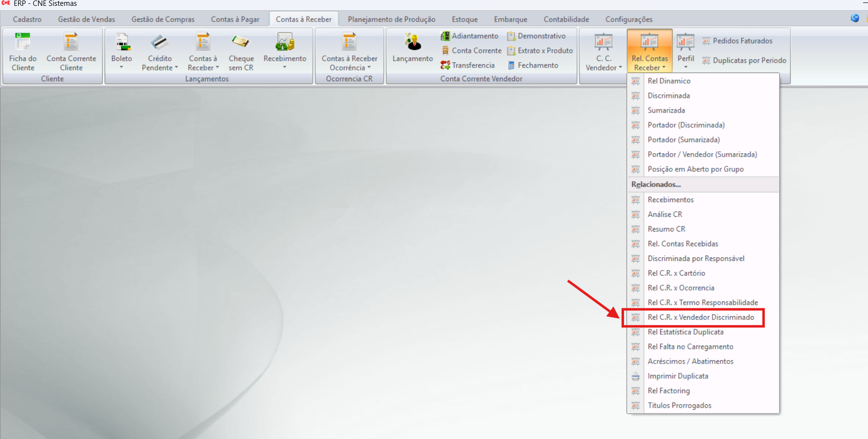Image resolution: width=868 pixels, height=439 pixels.
Task: Open the Estoque ribbon tab
Action: (465, 19)
